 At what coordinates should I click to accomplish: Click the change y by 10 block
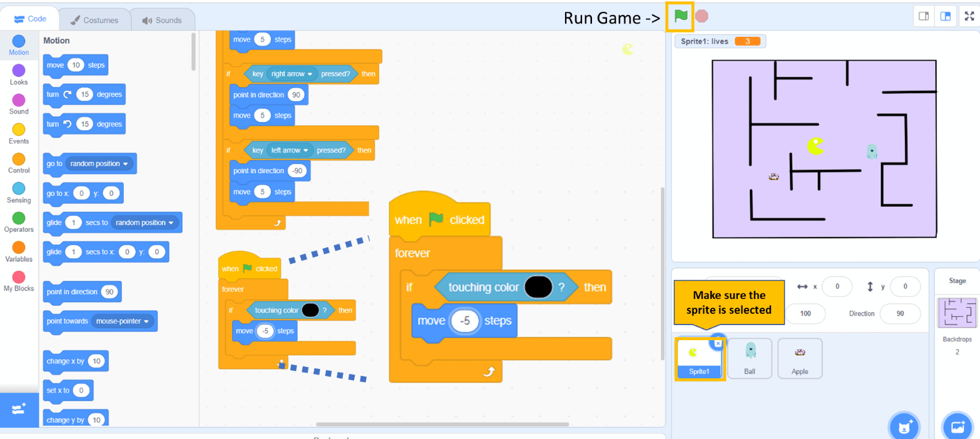76,418
